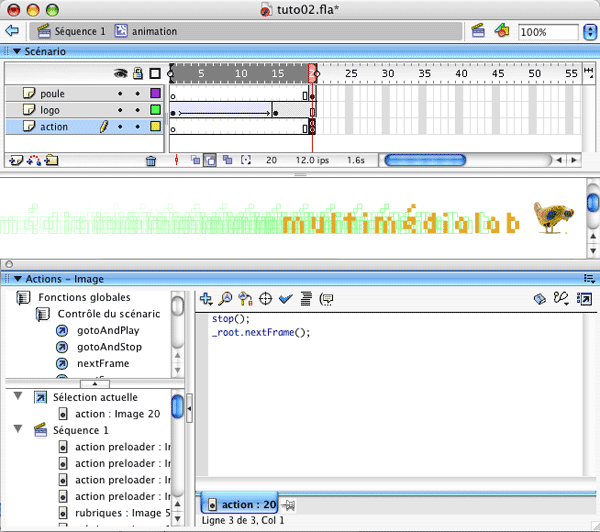Pin the current script tab
Image resolution: width=600 pixels, height=532 pixels.
coord(288,506)
